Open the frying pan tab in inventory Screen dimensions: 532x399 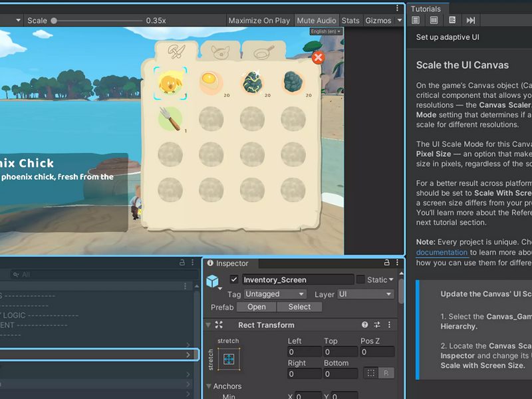coord(264,53)
